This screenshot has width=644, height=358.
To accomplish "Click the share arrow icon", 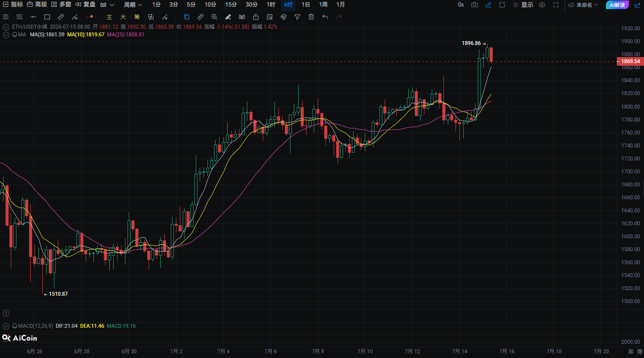I will click(637, 5).
